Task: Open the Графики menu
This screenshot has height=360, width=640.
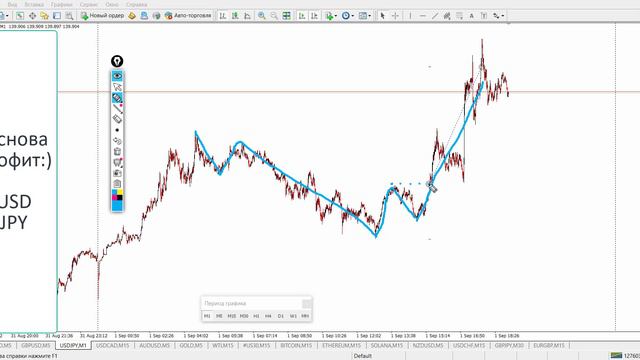Action: pyautogui.click(x=62, y=4)
